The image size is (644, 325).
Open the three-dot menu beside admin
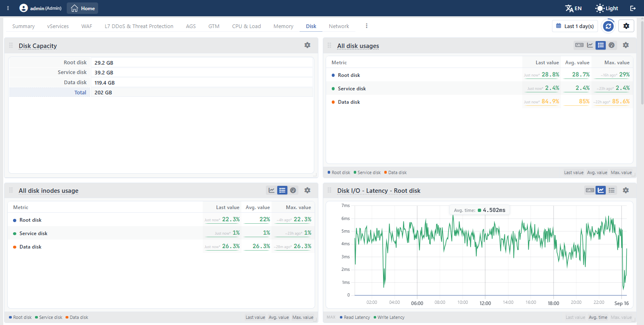coord(8,8)
